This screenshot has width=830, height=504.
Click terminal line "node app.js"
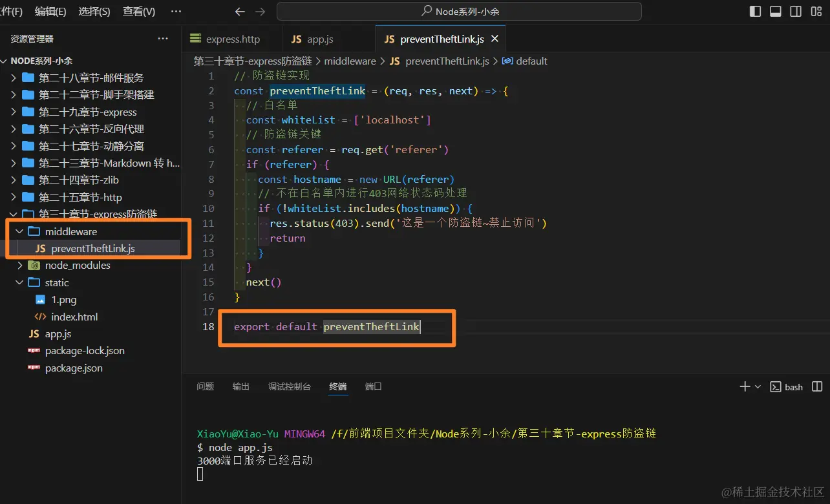(240, 447)
